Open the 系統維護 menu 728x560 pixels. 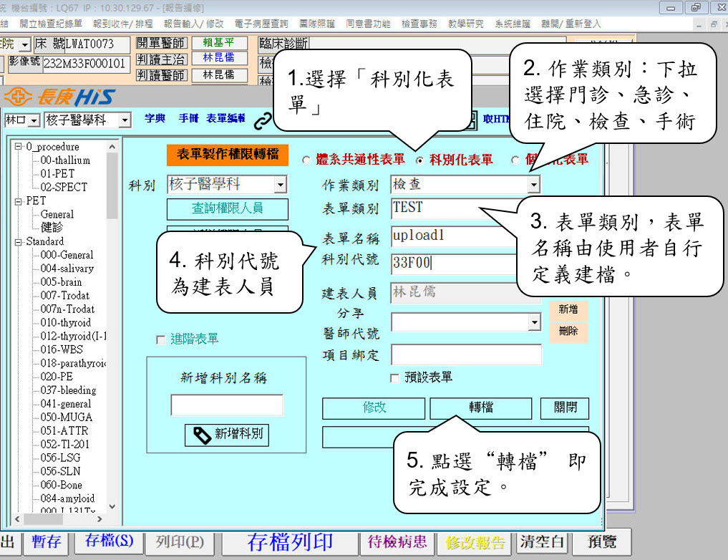pos(512,24)
